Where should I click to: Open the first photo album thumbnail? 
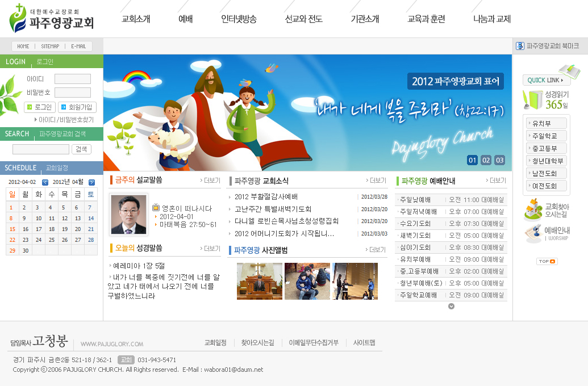tap(259, 281)
